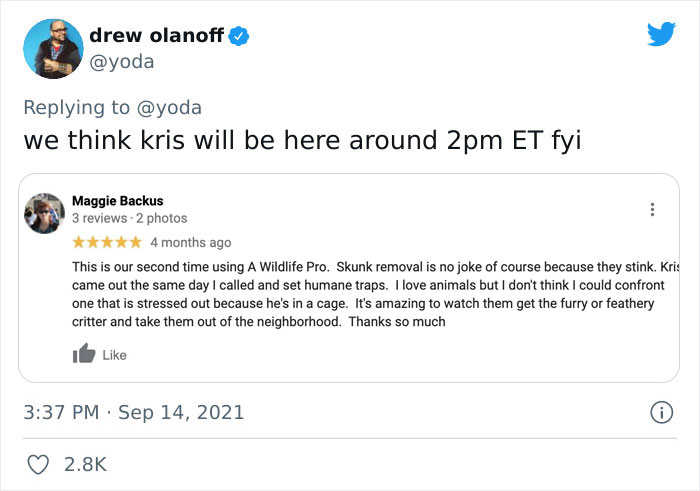The image size is (700, 491).
Task: Click the heart icon to like the tweet
Action: click(37, 464)
